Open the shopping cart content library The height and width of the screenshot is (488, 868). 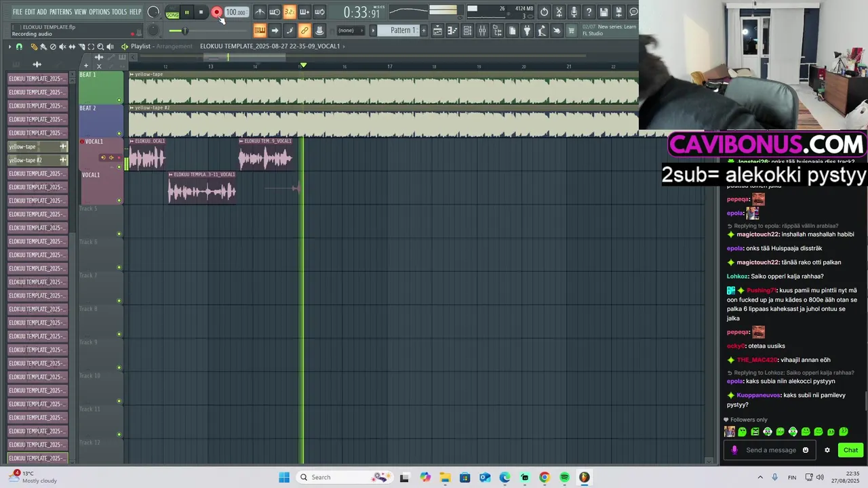coord(572,30)
